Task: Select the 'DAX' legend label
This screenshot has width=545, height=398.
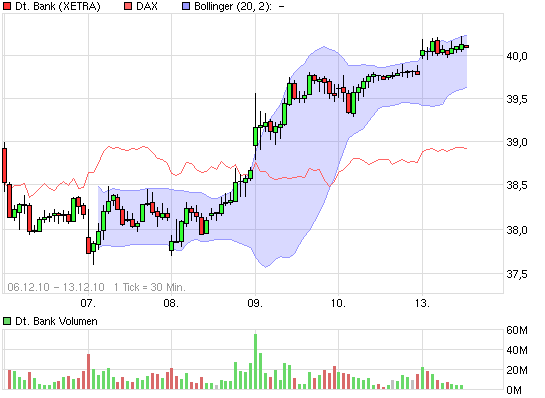Action: pyautogui.click(x=146, y=6)
